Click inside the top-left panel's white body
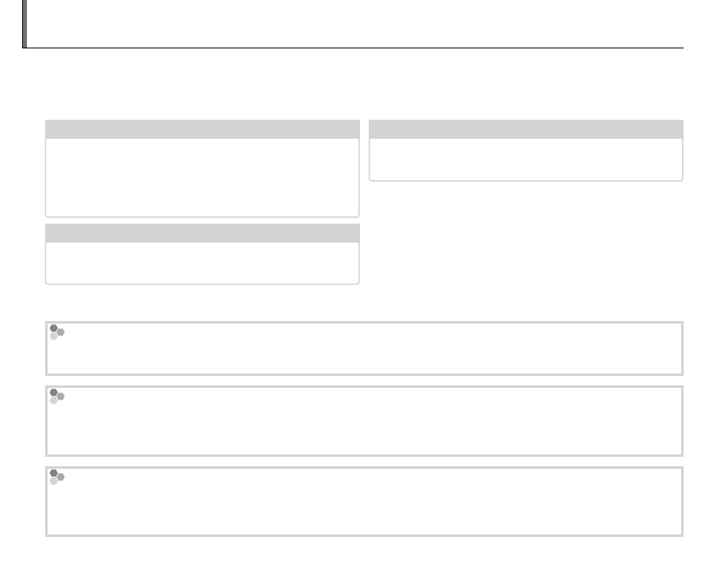This screenshot has width=728, height=571. click(x=202, y=177)
